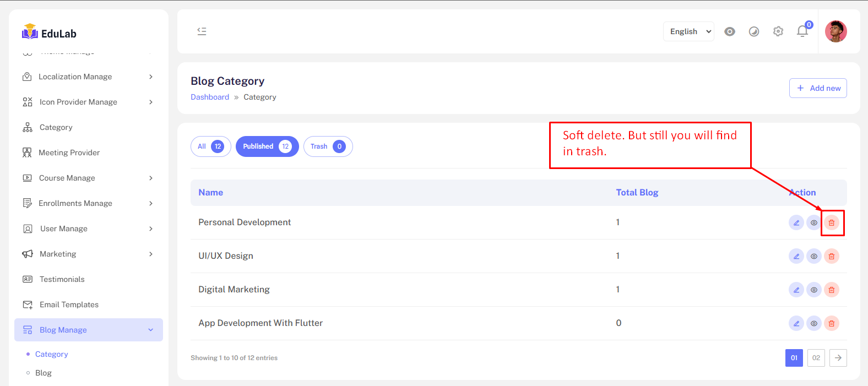Select the All categories tab
Viewport: 868px width, 386px height.
[x=210, y=146]
